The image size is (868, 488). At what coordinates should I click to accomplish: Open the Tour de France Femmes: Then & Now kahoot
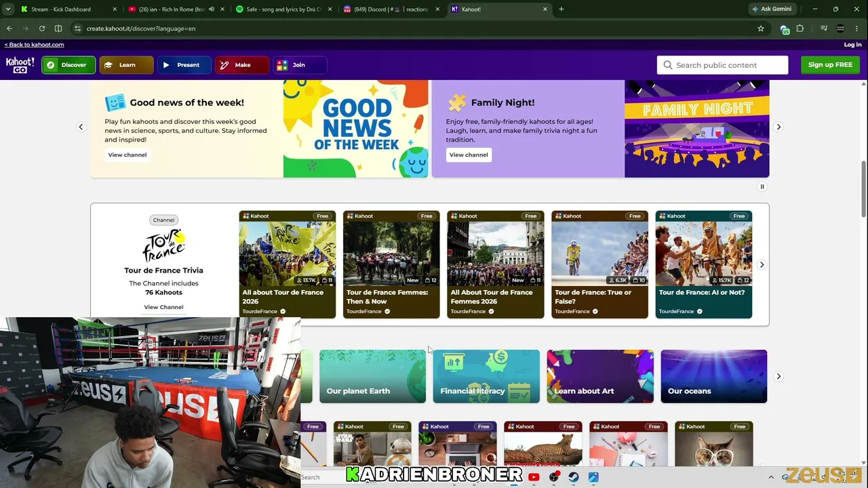click(391, 264)
